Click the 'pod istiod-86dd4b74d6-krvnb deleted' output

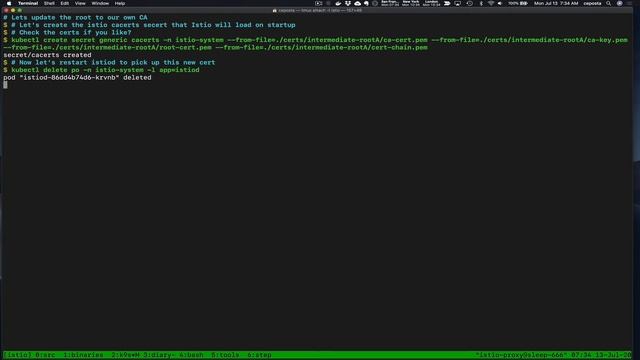[x=77, y=78]
